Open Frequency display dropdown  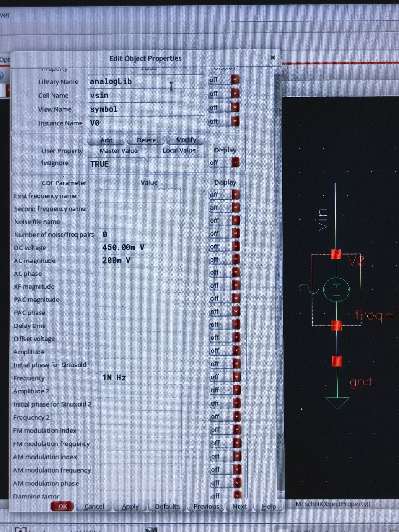tap(225, 377)
